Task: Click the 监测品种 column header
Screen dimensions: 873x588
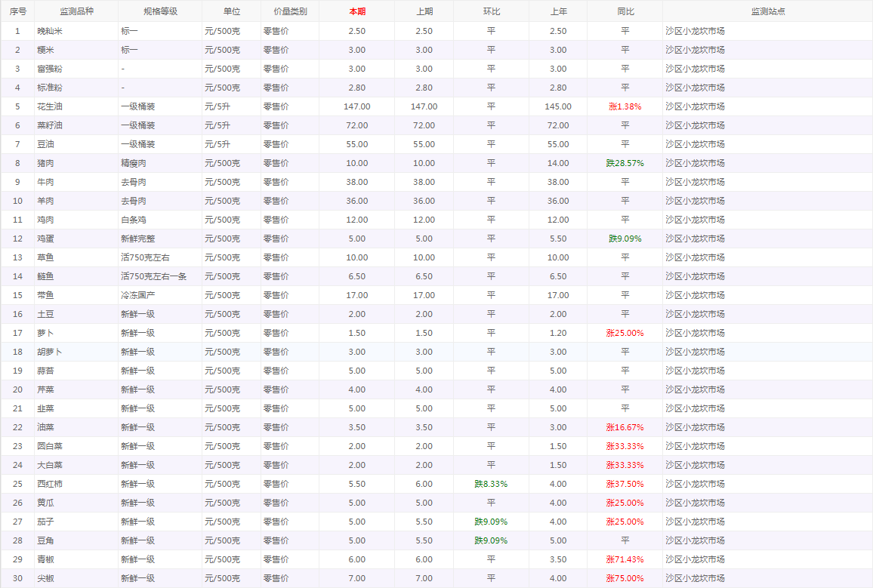Action: click(76, 11)
